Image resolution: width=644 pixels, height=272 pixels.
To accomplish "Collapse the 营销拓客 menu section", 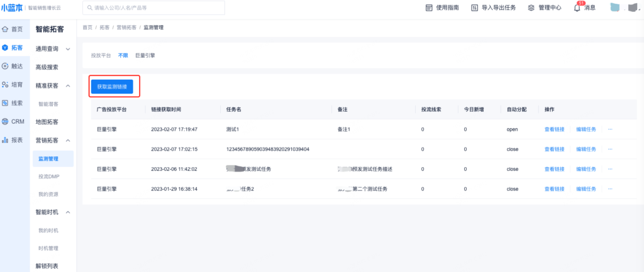I will tap(68, 141).
